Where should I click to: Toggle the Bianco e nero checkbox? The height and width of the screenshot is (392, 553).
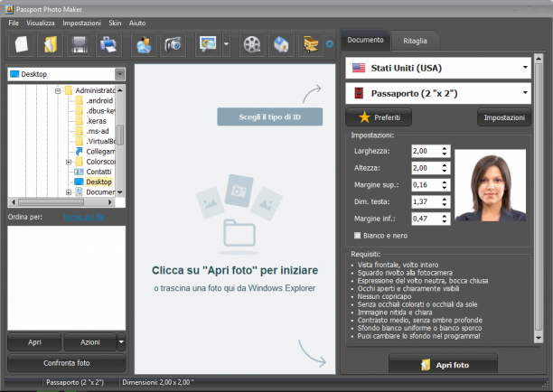click(357, 235)
